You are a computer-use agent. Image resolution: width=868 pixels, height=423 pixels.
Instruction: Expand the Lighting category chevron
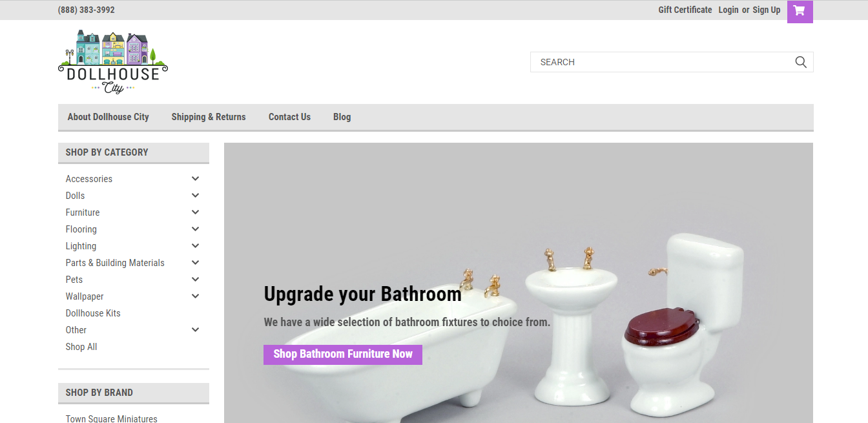pyautogui.click(x=195, y=246)
